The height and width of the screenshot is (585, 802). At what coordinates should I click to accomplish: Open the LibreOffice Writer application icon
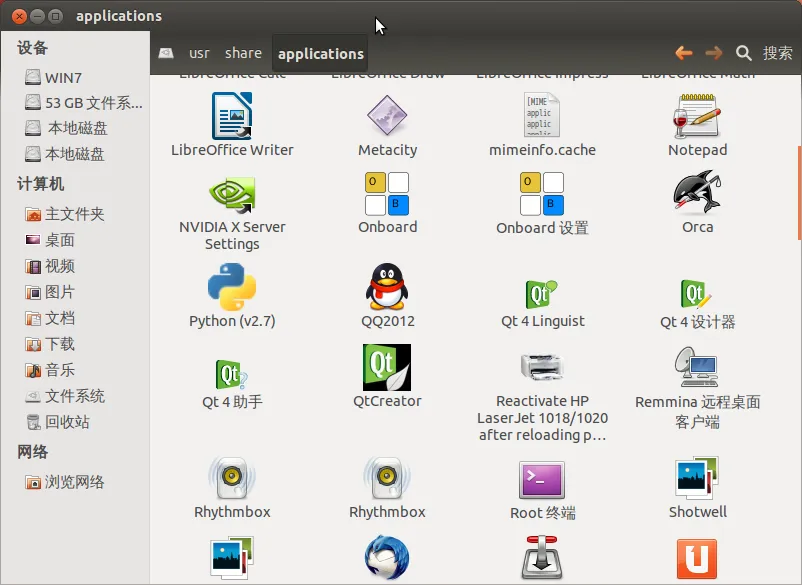232,116
